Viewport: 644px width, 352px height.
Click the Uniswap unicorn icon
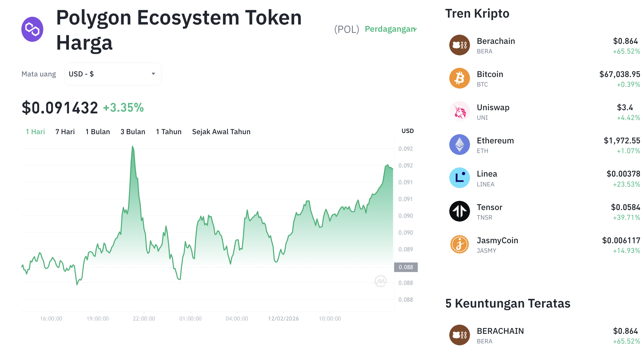tap(459, 112)
